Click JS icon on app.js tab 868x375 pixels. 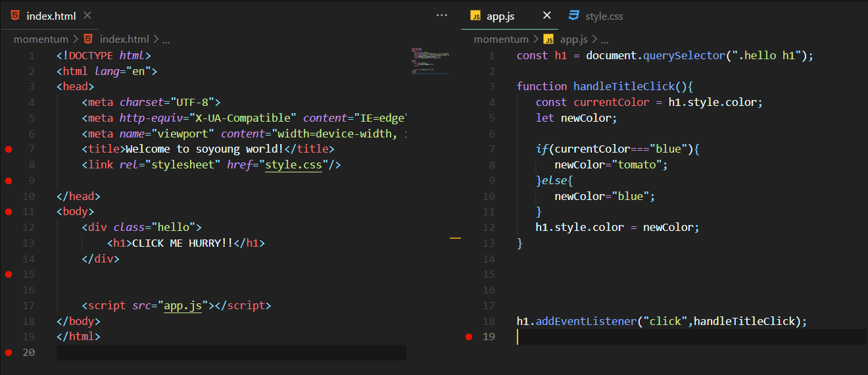(x=475, y=16)
